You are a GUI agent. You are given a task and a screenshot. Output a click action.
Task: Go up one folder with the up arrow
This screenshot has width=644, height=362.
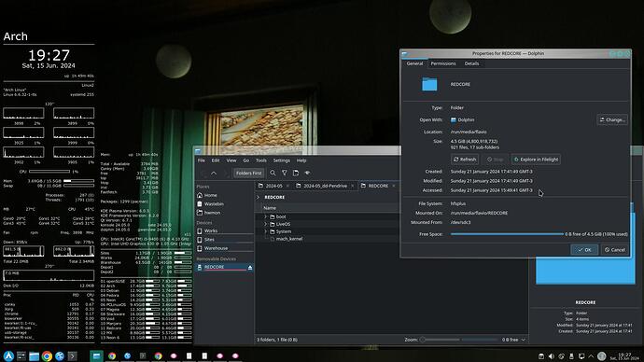click(x=214, y=174)
